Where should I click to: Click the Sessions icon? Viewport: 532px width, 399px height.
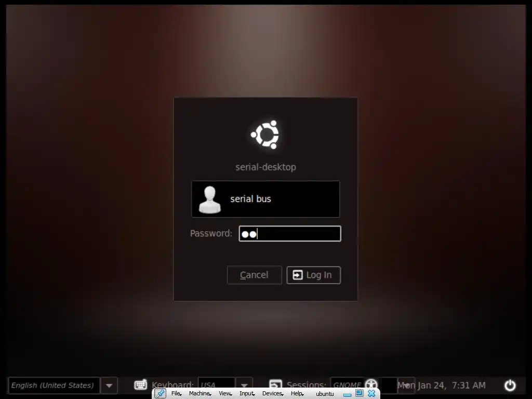(275, 384)
